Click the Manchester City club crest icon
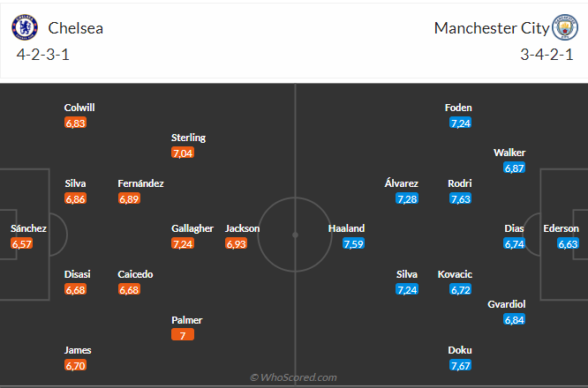Image resolution: width=588 pixels, height=388 pixels. 562,27
